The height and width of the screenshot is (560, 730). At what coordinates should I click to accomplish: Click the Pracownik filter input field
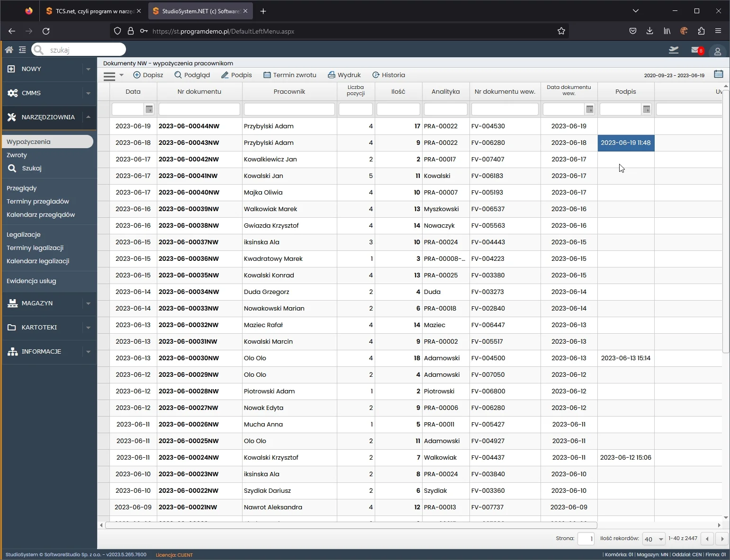point(289,109)
